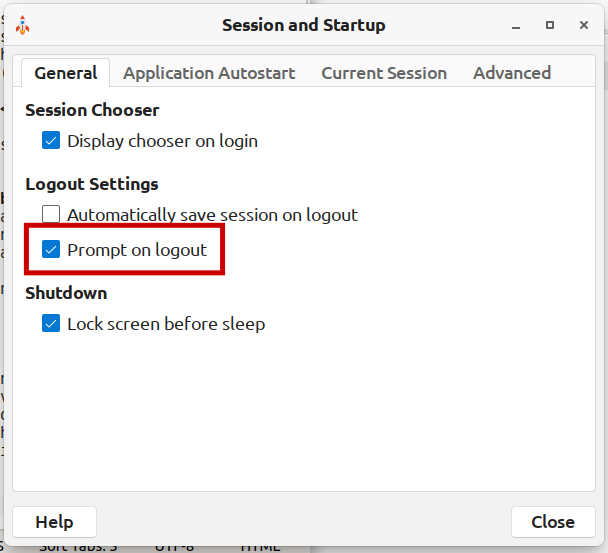Disable the Prompt on logout checkbox
The width and height of the screenshot is (608, 553).
(52, 250)
